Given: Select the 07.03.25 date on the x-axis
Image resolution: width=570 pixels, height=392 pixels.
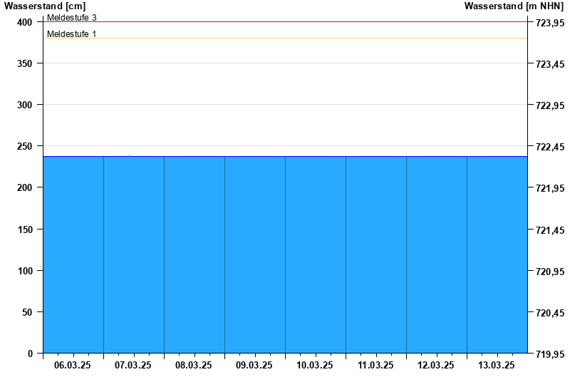Looking at the screenshot, I should (x=133, y=365).
